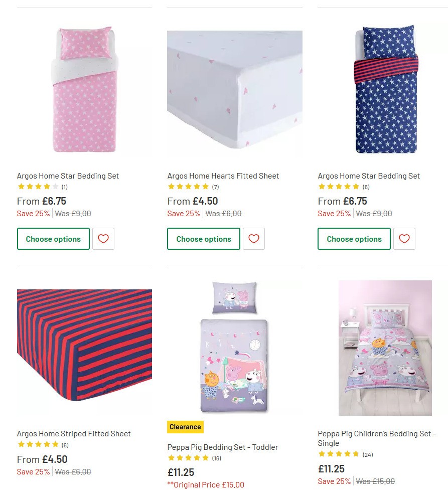Open the Argos Home Star Bedding Set product link
The image size is (448, 495).
coord(68,176)
